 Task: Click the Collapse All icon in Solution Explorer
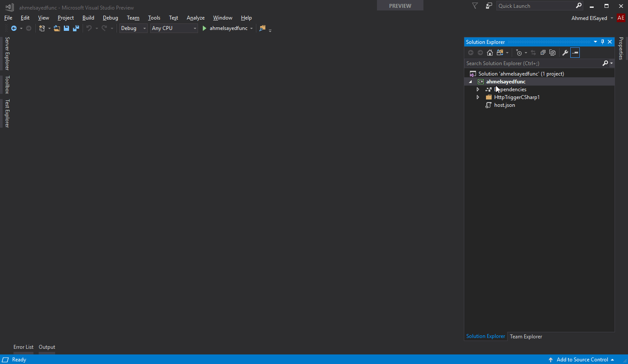coord(543,53)
